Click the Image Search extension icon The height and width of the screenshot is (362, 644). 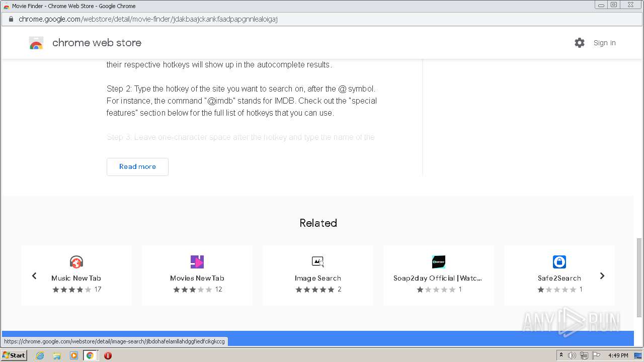[x=318, y=262]
